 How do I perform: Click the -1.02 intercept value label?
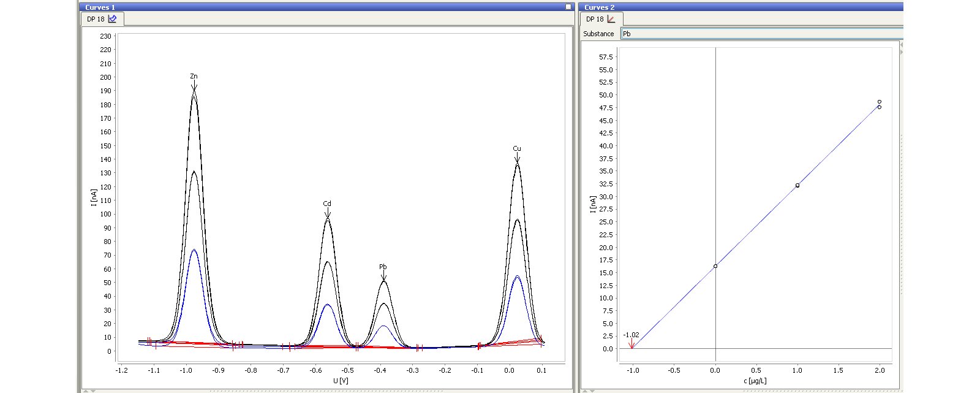[x=631, y=335]
